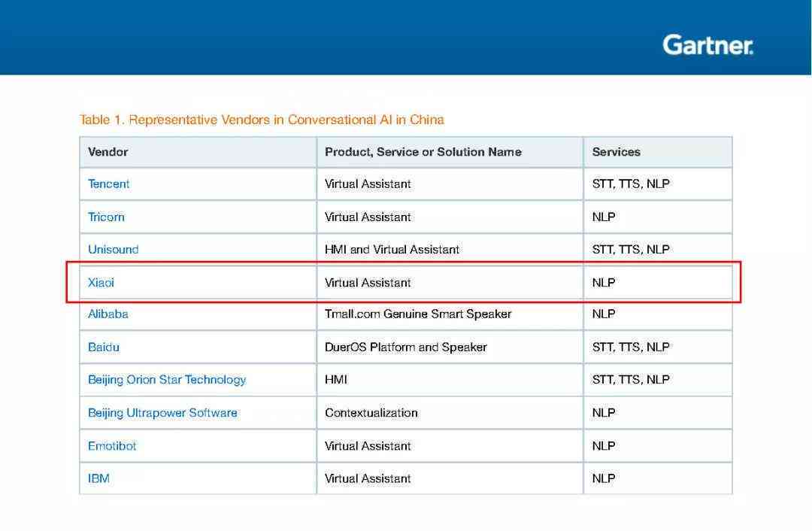Select 'Virtual Assistant' in IBM row
812x531 pixels.
368,478
